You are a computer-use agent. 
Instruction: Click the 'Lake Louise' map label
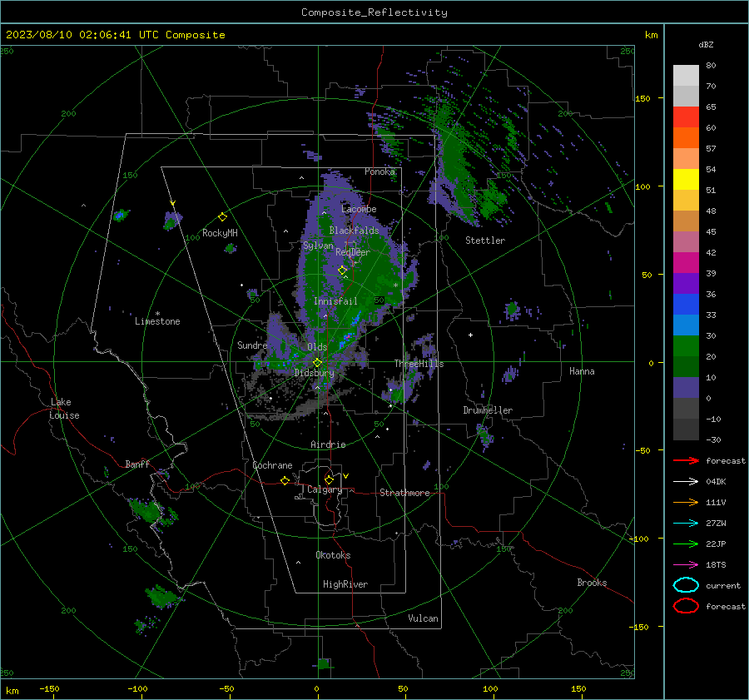pos(64,409)
